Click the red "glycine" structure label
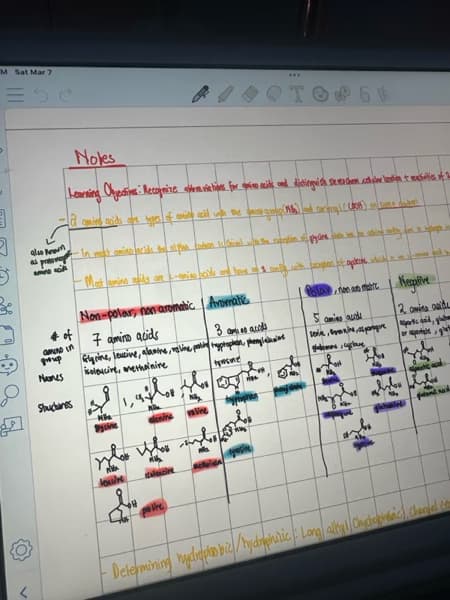This screenshot has height=600, width=450. point(106,426)
